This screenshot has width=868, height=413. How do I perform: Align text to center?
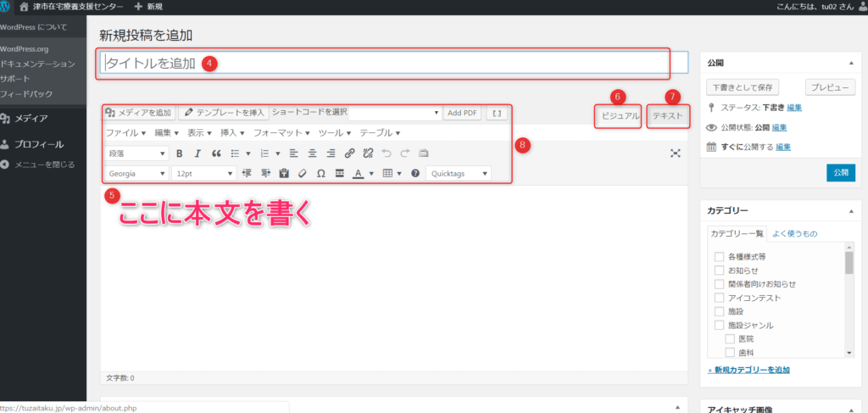(311, 153)
